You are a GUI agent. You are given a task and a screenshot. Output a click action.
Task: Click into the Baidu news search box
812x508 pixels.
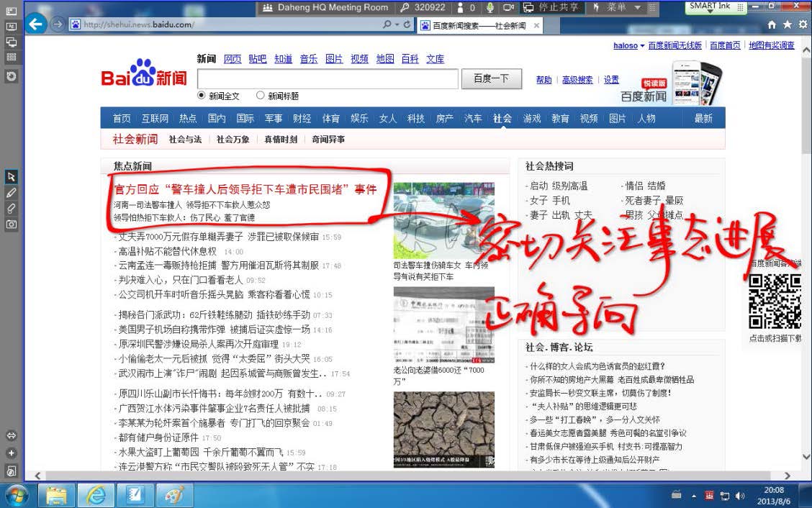click(328, 78)
